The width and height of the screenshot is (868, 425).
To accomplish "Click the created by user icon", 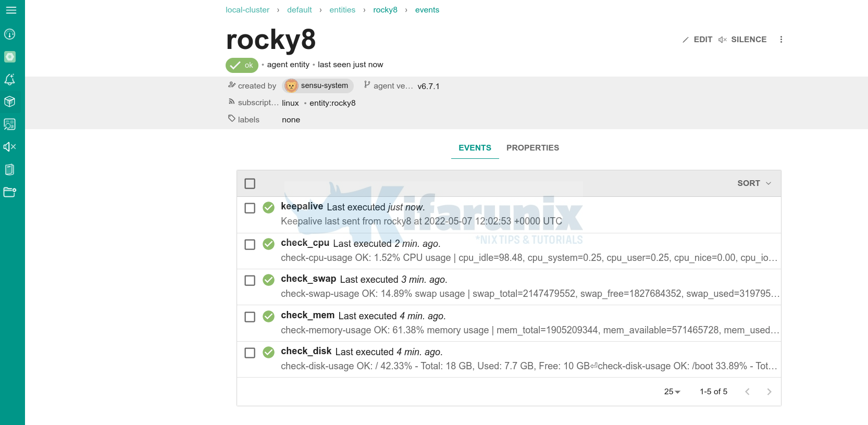I will (232, 85).
